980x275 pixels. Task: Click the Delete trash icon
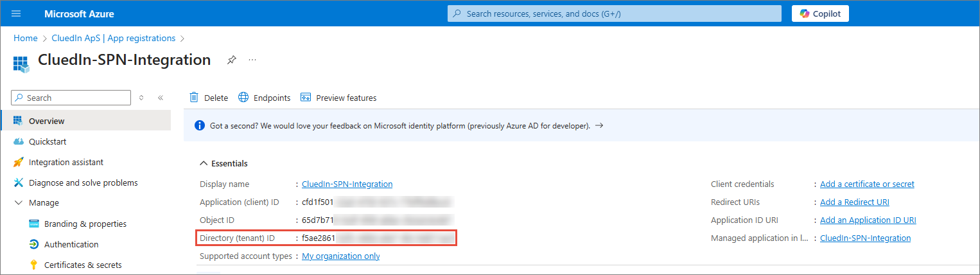point(194,98)
